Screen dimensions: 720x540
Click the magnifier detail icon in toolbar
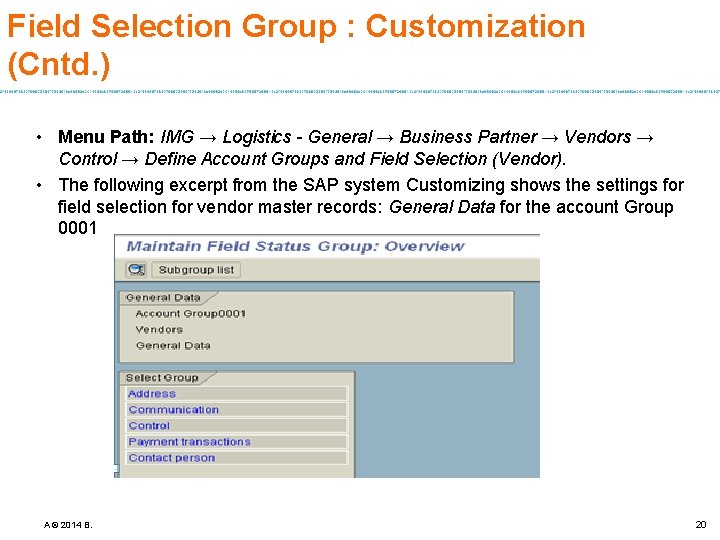coord(136,270)
